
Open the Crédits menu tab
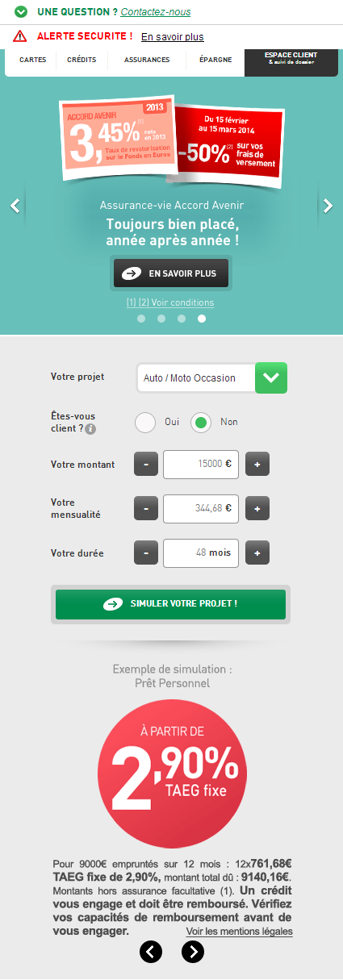82,60
